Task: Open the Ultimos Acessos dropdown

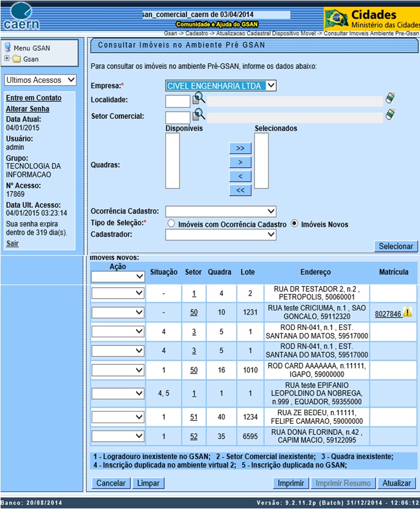Action: [x=40, y=80]
